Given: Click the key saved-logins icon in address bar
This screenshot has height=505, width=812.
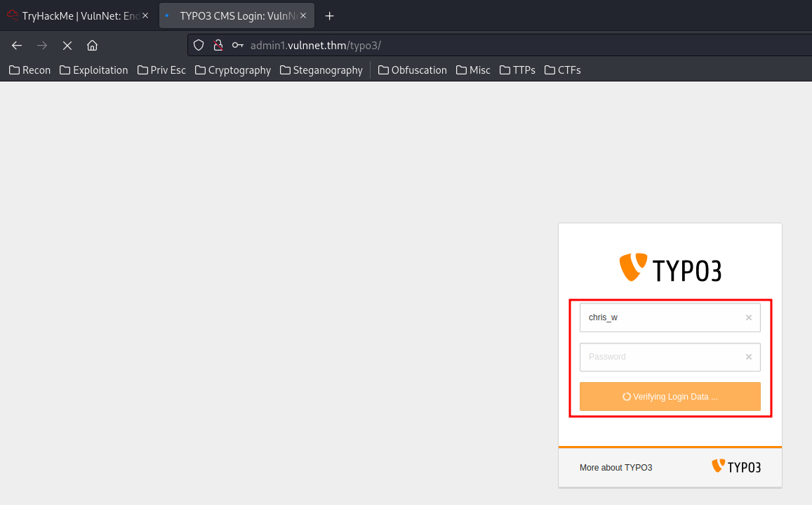Looking at the screenshot, I should (x=238, y=46).
